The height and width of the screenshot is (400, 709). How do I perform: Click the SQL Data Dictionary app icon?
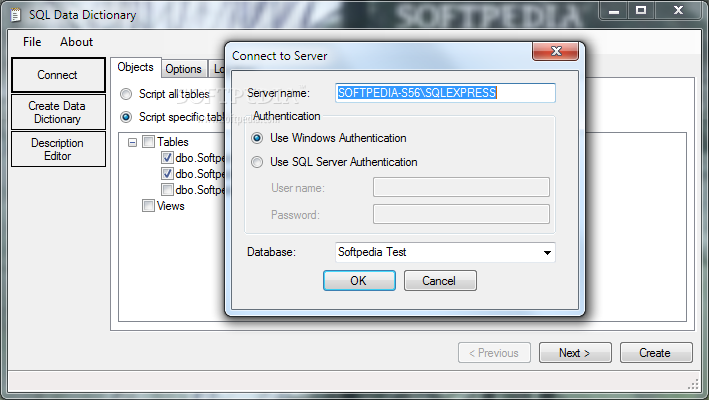[x=16, y=15]
